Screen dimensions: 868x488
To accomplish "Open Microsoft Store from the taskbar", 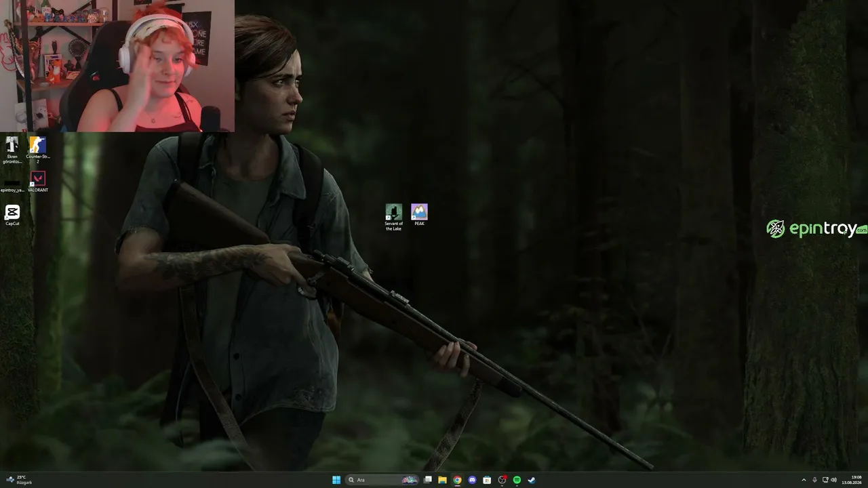I will pyautogui.click(x=487, y=480).
